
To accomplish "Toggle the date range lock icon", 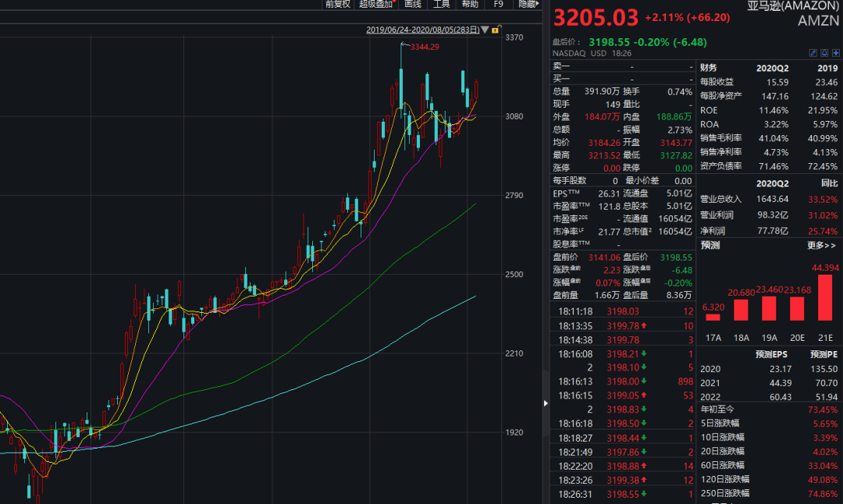I will (x=496, y=30).
